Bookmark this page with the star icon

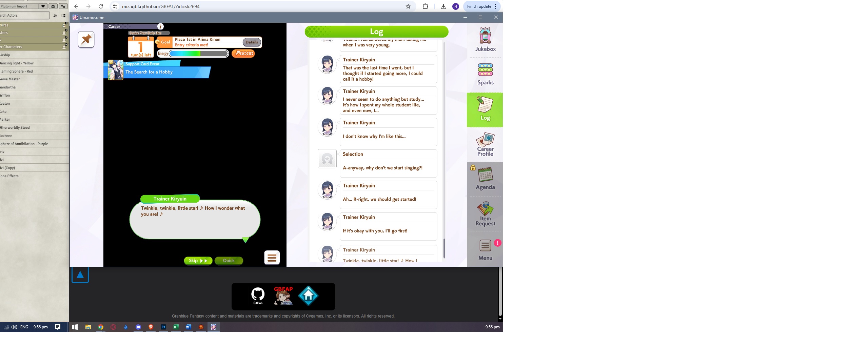coord(408,6)
